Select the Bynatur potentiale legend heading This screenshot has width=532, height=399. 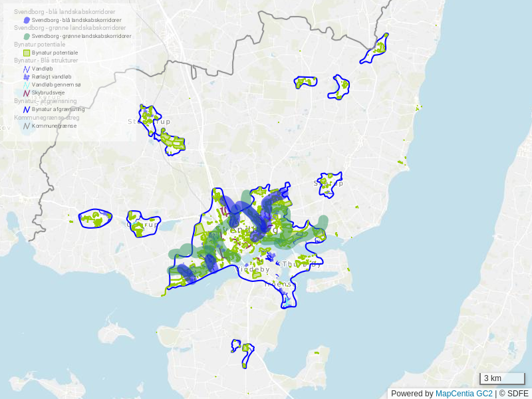(39, 44)
